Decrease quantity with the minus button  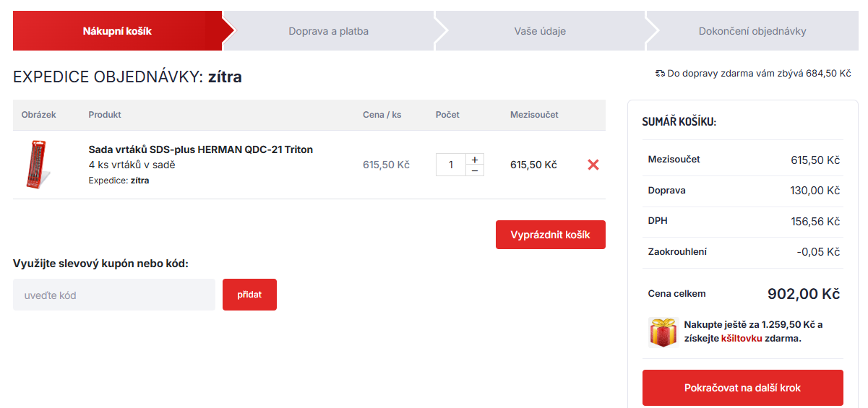[474, 170]
